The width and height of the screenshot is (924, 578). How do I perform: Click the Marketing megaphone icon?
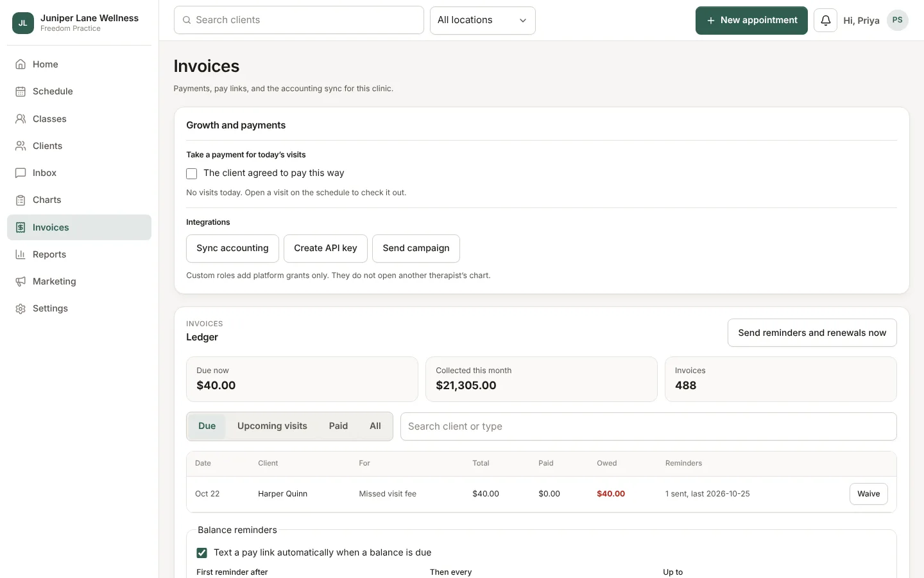click(x=21, y=281)
